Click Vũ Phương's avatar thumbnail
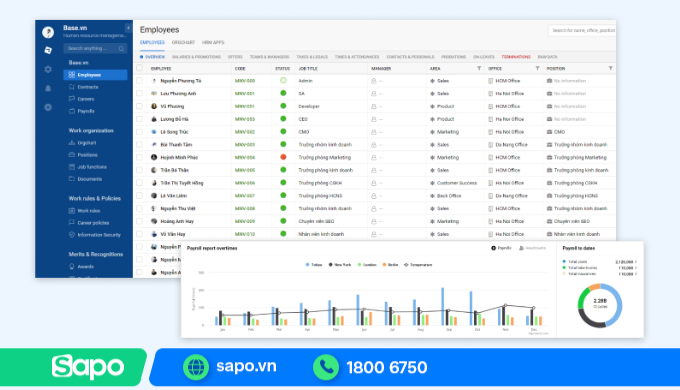Viewport: 680px width, 390px height. 154,106
